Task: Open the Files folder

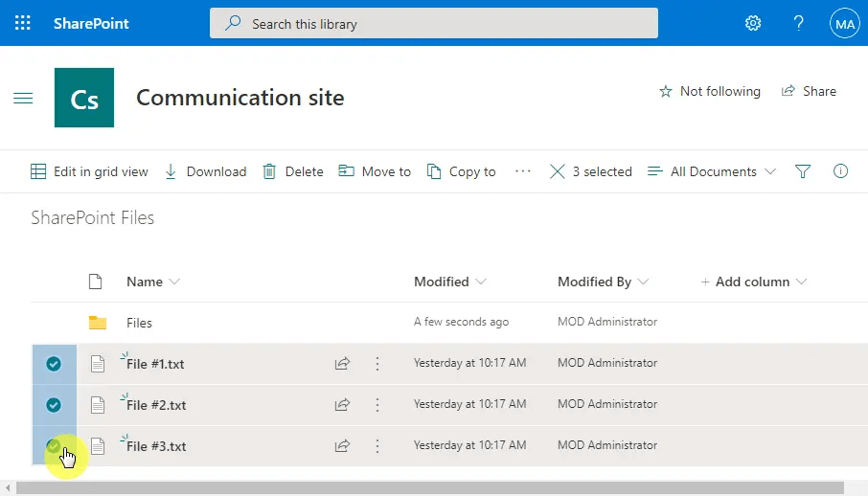Action: point(139,323)
